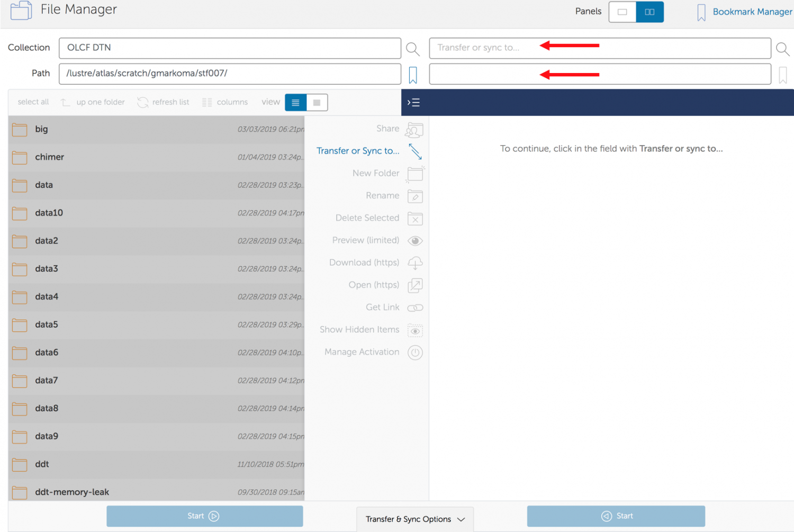This screenshot has height=532, width=794.
Task: Click the New Folder icon
Action: click(415, 174)
